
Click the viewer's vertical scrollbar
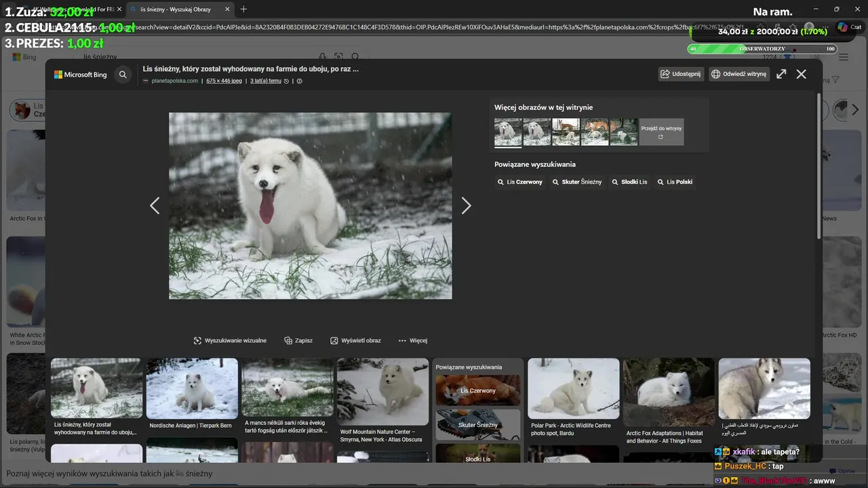click(818, 166)
